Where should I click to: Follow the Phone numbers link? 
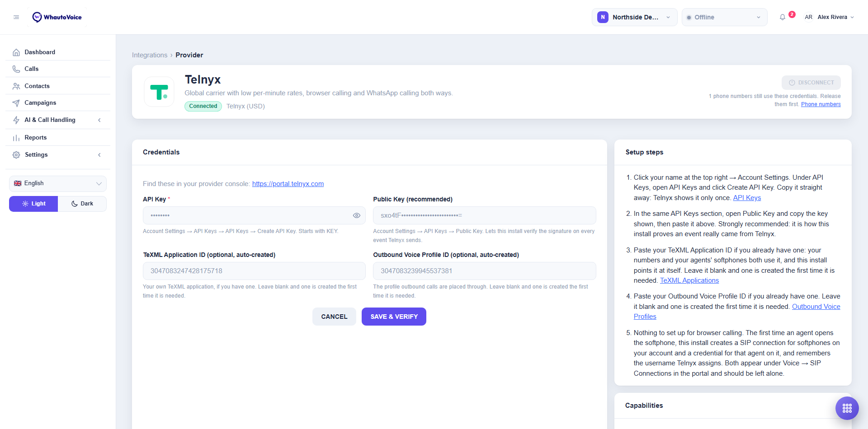click(x=821, y=104)
